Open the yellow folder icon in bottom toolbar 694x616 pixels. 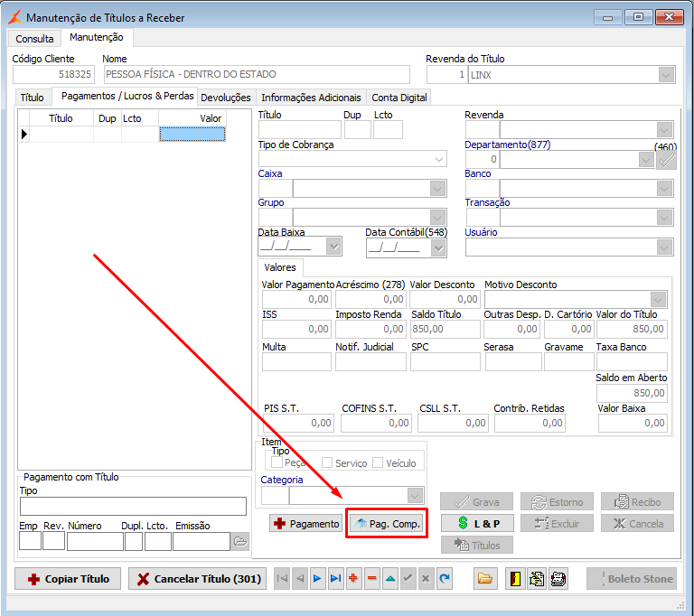pyautogui.click(x=485, y=578)
